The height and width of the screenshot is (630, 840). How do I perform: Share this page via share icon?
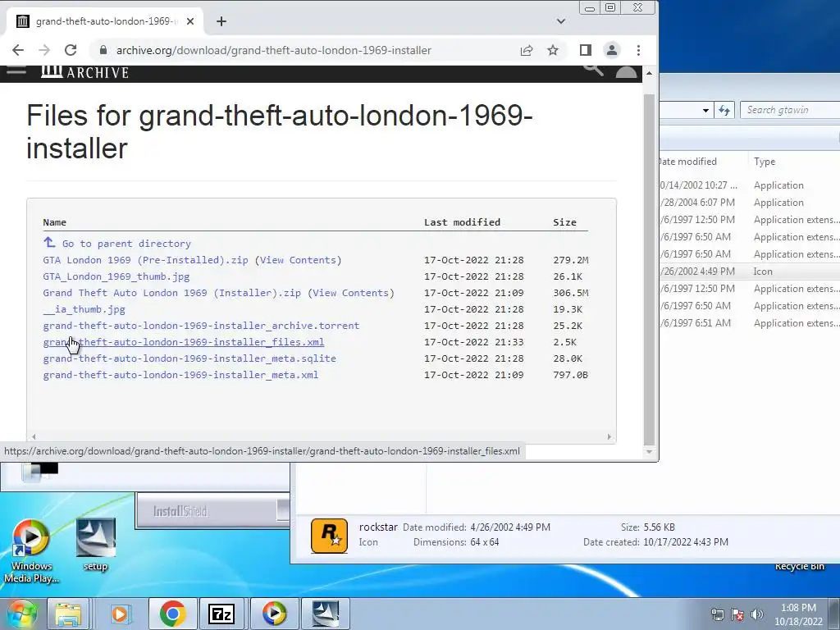[x=527, y=50]
